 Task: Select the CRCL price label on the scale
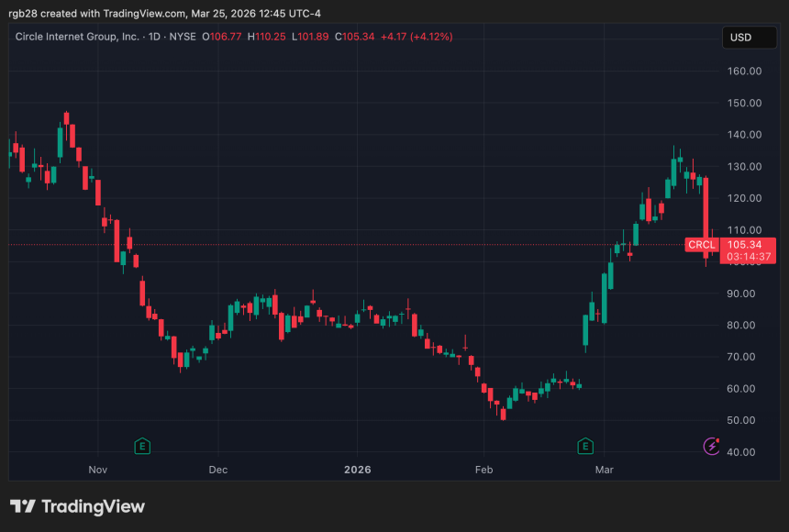click(x=702, y=245)
